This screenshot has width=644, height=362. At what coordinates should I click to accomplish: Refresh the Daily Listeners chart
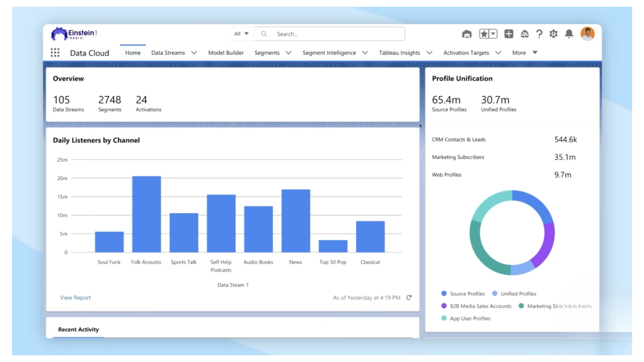coord(409,298)
